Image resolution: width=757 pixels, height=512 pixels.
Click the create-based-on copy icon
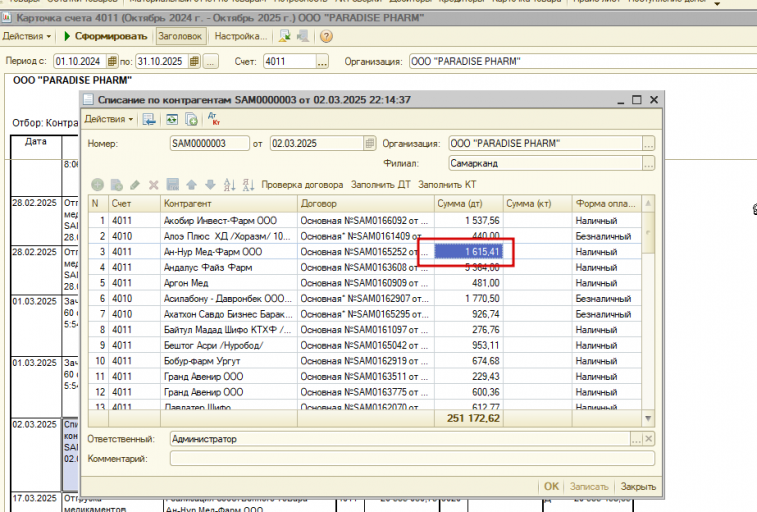tap(192, 119)
